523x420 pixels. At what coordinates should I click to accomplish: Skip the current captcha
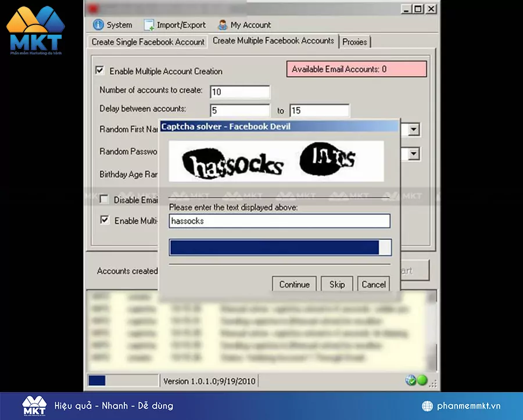(336, 284)
